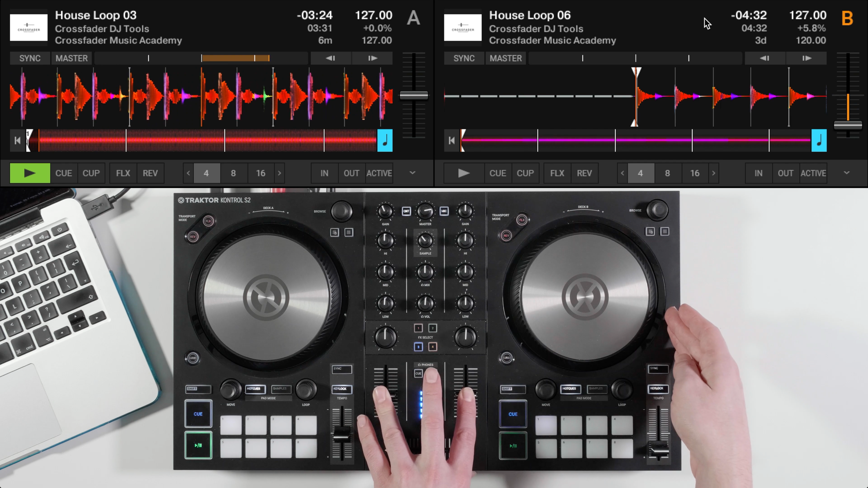Screen dimensions: 868x488
Task: Select 16-beat loop size on Deck A
Action: (260, 173)
